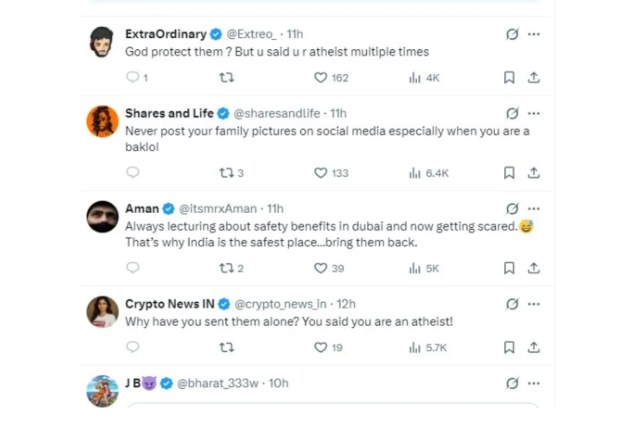Open more options menu on Aman's tweet
Image resolution: width=640 pixels, height=426 pixels.
coord(534,209)
